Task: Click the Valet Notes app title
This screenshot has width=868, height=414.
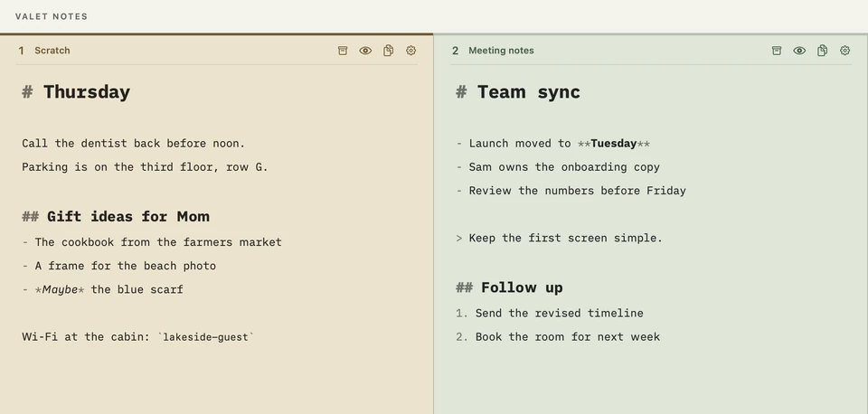Action: click(52, 16)
